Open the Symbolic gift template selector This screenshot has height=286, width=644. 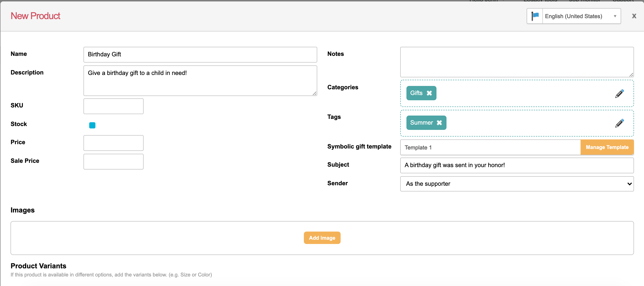pyautogui.click(x=490, y=147)
